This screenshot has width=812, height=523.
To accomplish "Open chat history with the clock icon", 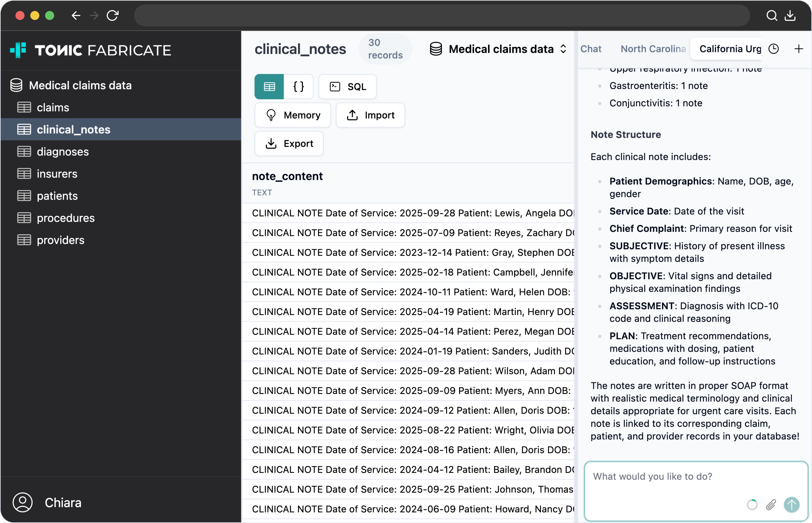I will pos(773,49).
